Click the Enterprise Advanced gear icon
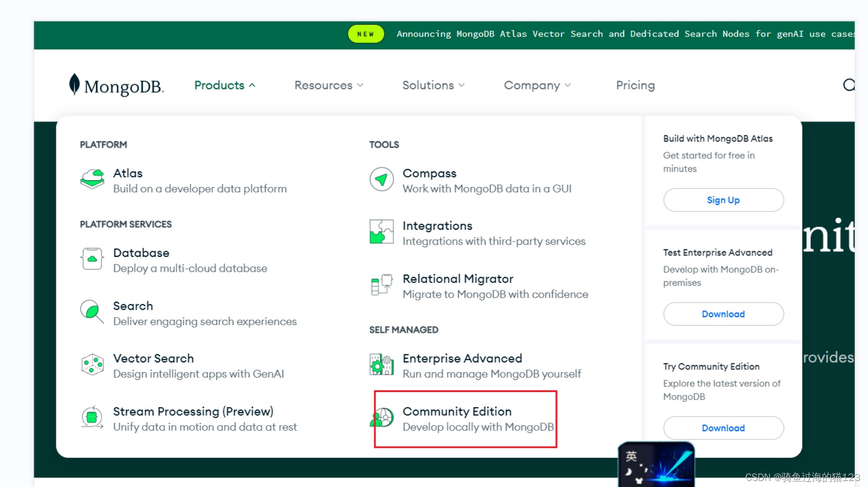Image resolution: width=868 pixels, height=487 pixels. (381, 364)
